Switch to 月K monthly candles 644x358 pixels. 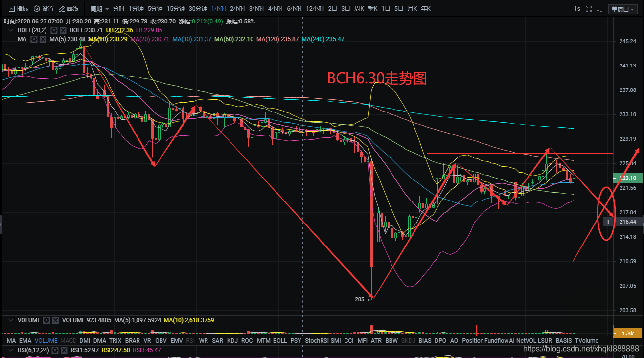click(413, 9)
